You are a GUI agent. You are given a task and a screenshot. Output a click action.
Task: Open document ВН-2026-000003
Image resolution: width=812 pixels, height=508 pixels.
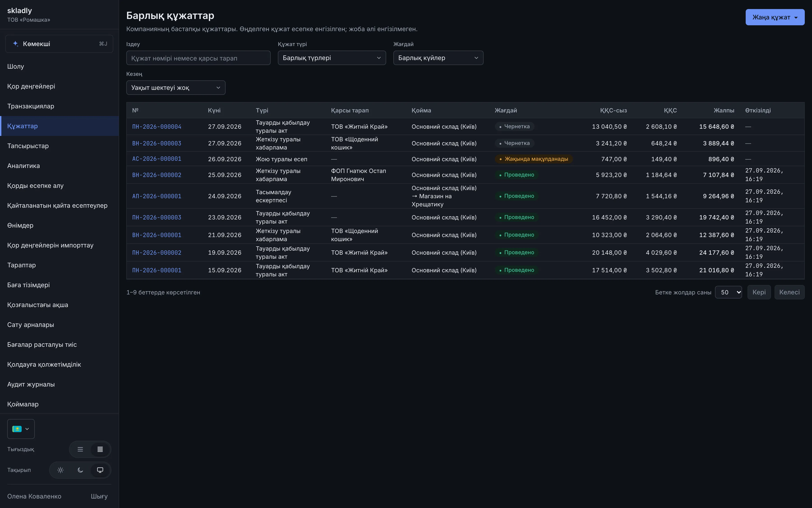157,143
